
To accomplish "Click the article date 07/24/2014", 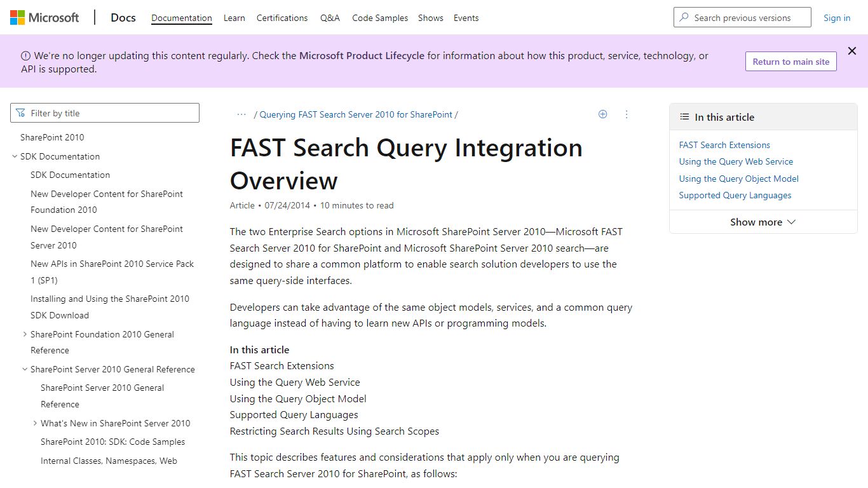I will coord(287,205).
